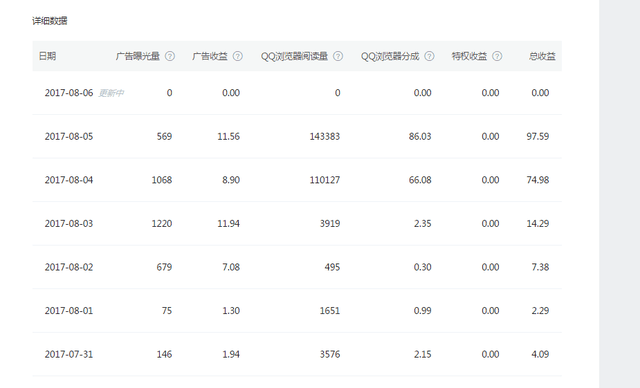Click the 详细数据 section title
The image size is (640, 388).
50,21
